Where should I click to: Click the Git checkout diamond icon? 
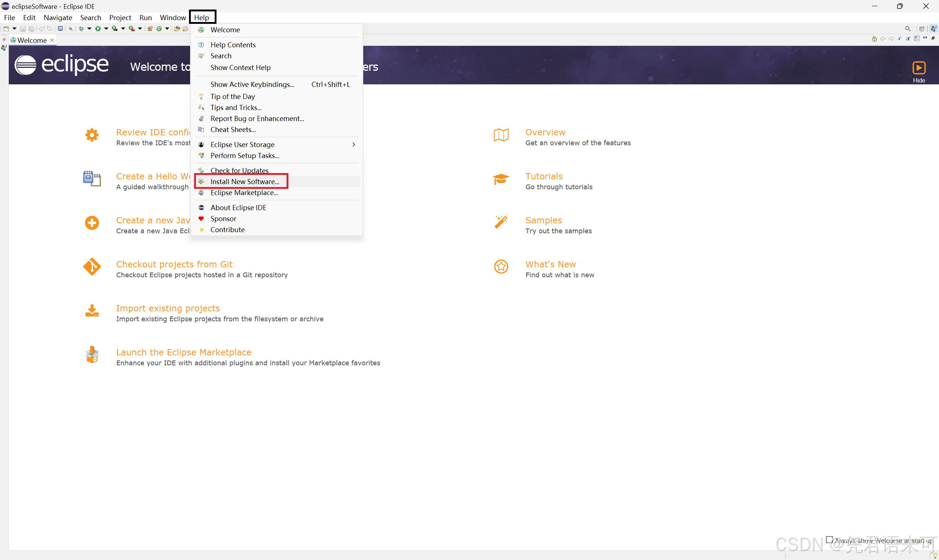click(x=92, y=267)
